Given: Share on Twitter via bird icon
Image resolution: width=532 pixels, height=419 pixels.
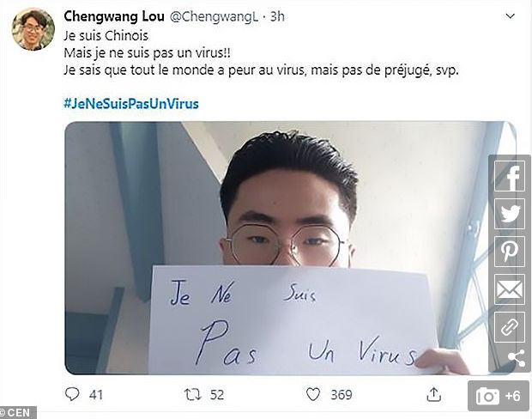Looking at the screenshot, I should 510,214.
